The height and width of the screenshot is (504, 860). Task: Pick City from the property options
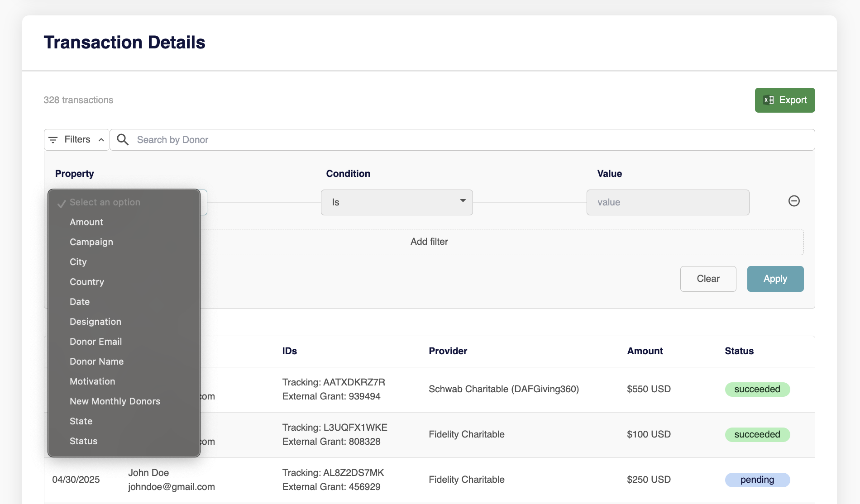78,262
